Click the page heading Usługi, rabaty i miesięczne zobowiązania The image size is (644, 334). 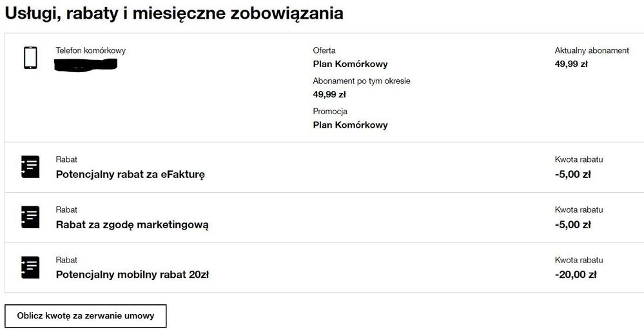pos(174,12)
